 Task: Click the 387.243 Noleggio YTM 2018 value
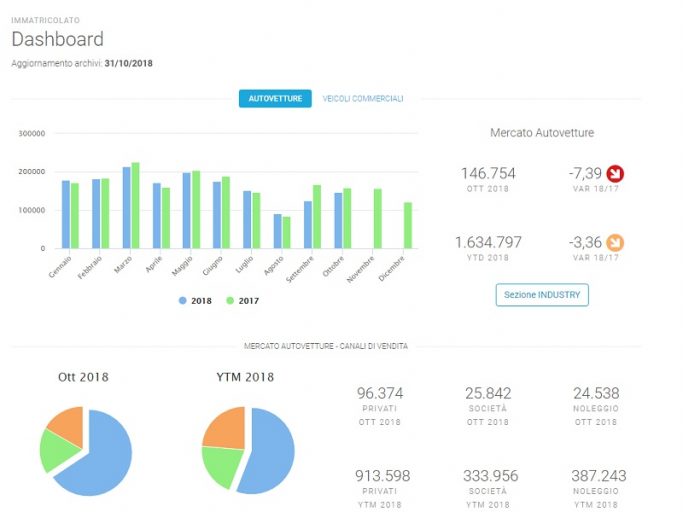(x=598, y=476)
